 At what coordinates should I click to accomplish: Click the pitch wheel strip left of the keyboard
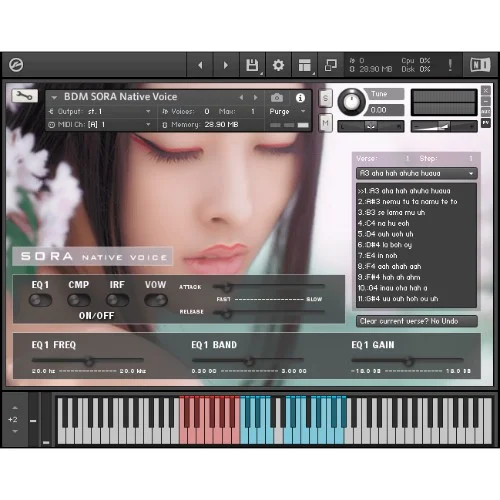[33, 419]
